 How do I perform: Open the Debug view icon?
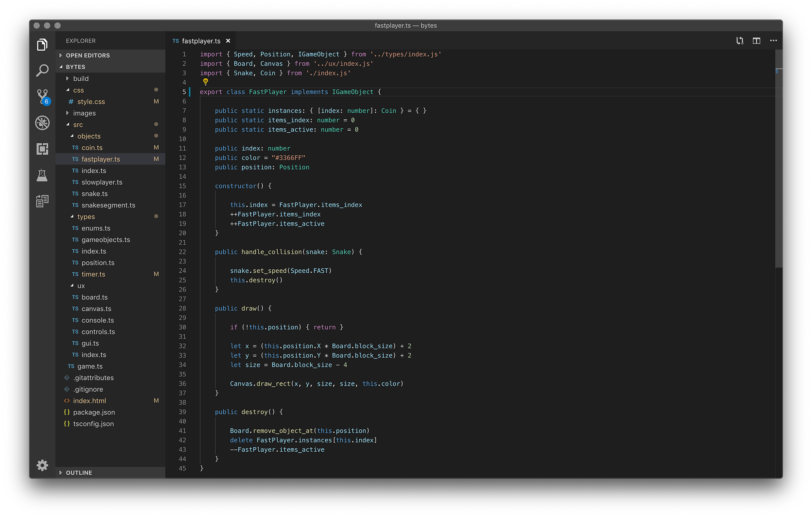click(x=42, y=123)
